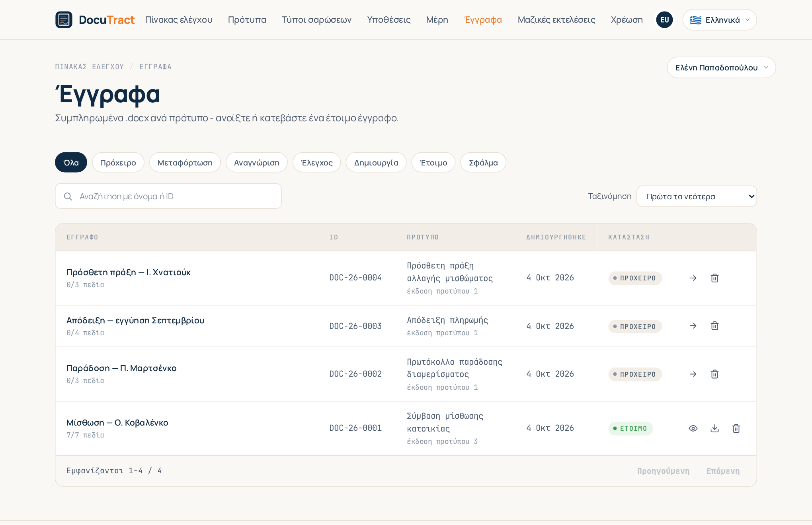Click the ΔΗΜΙΟΥΡΓΗΘΗΚΕ column header

(x=556, y=237)
